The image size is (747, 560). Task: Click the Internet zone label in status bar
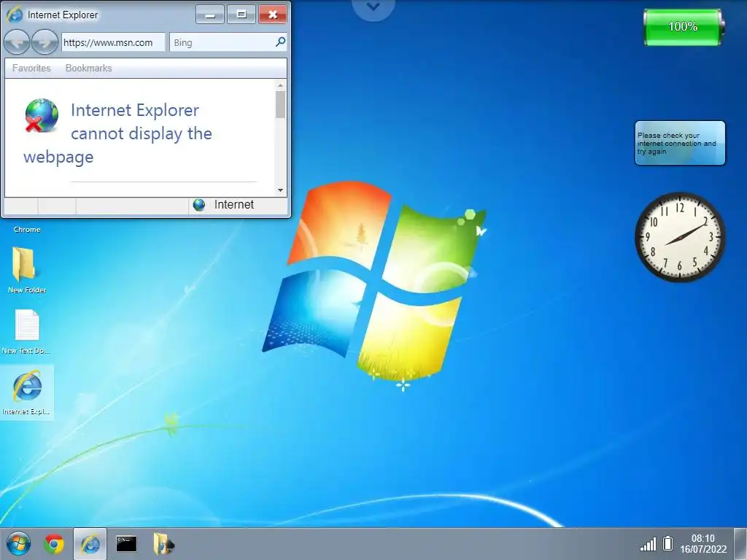[x=234, y=205]
